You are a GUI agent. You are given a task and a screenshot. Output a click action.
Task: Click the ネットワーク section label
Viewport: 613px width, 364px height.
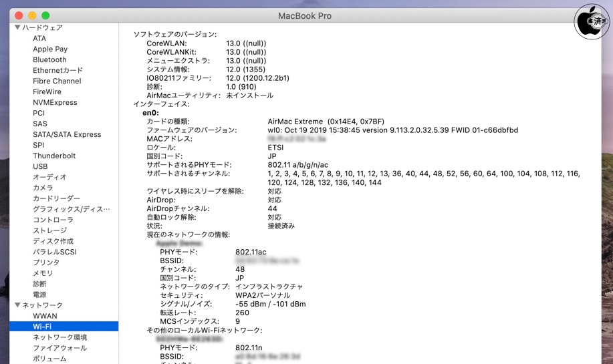(42, 305)
